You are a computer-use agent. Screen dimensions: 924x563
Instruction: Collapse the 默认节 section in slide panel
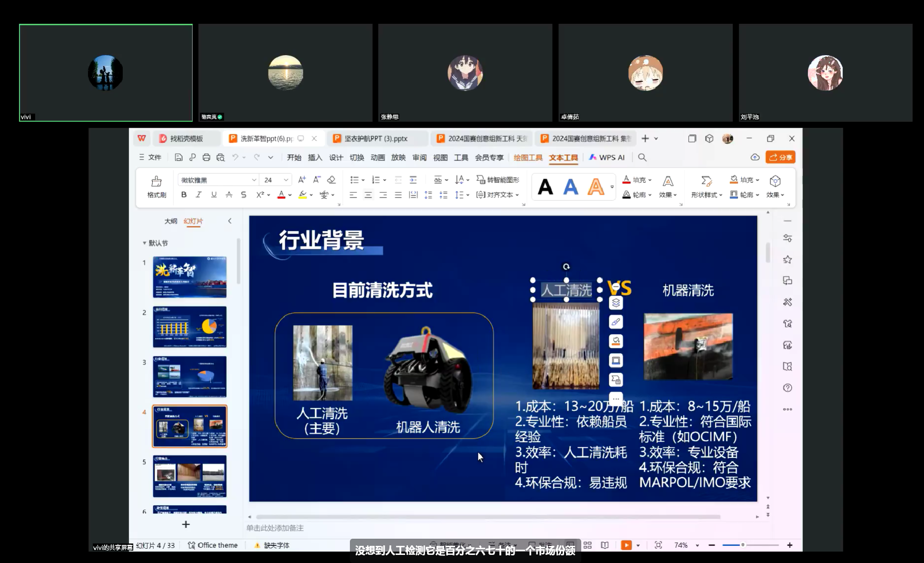(144, 243)
